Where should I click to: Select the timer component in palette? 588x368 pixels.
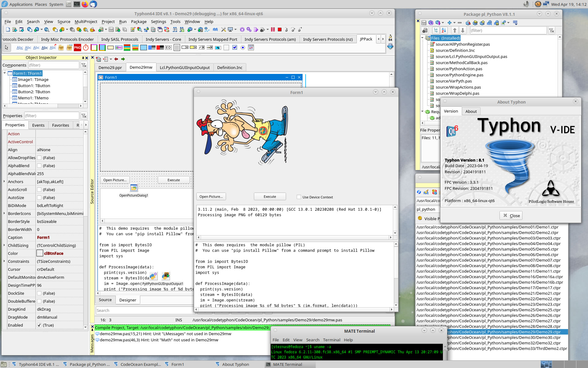[86, 48]
